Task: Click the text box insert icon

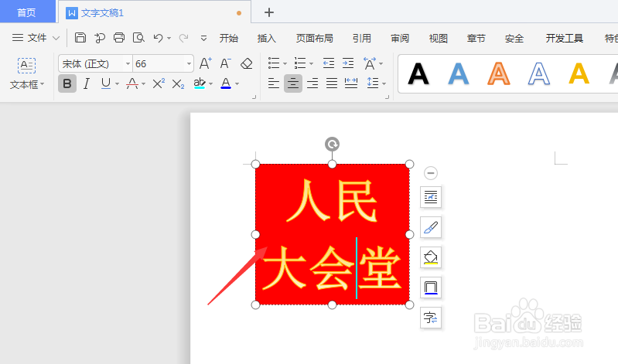Action: [x=27, y=66]
